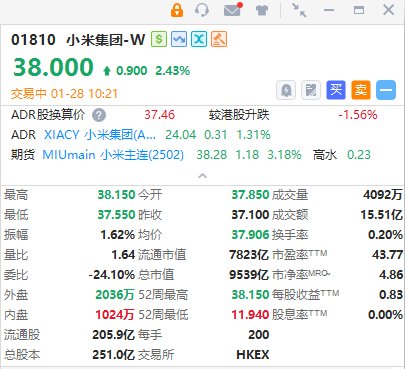The height and width of the screenshot is (369, 405).
Task: Select the 01810 stock code
Action: [33, 40]
